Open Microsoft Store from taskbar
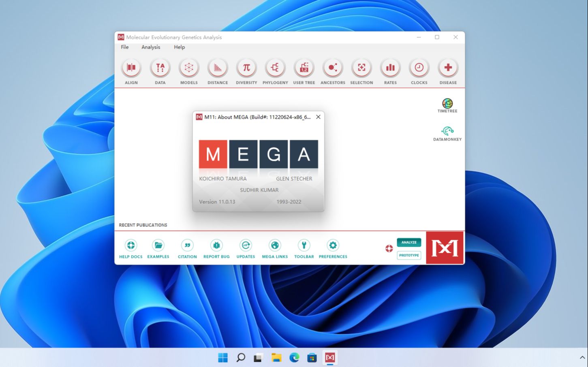 pyautogui.click(x=312, y=358)
